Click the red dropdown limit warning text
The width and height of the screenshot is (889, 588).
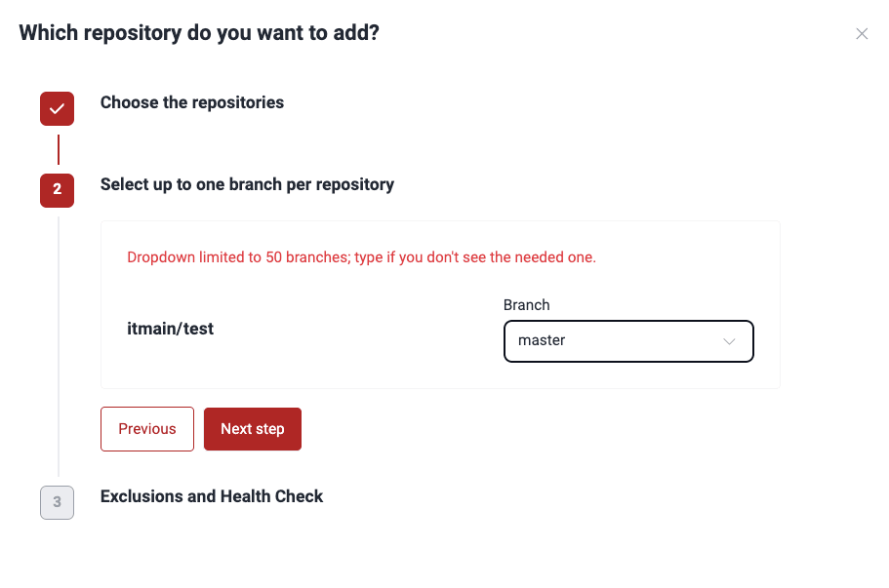coord(361,257)
